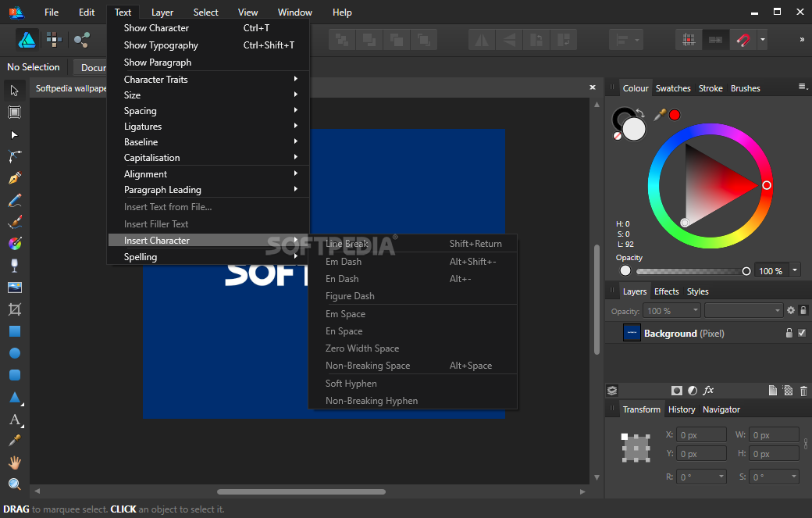Select the Artistic Text tool
Viewport: 812px width, 518px height.
[15, 419]
